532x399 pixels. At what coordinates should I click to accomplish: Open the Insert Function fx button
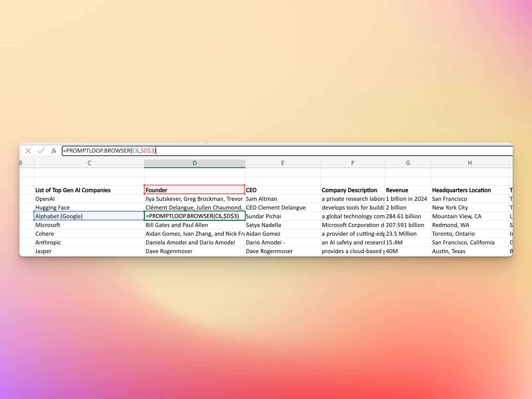pyautogui.click(x=54, y=151)
